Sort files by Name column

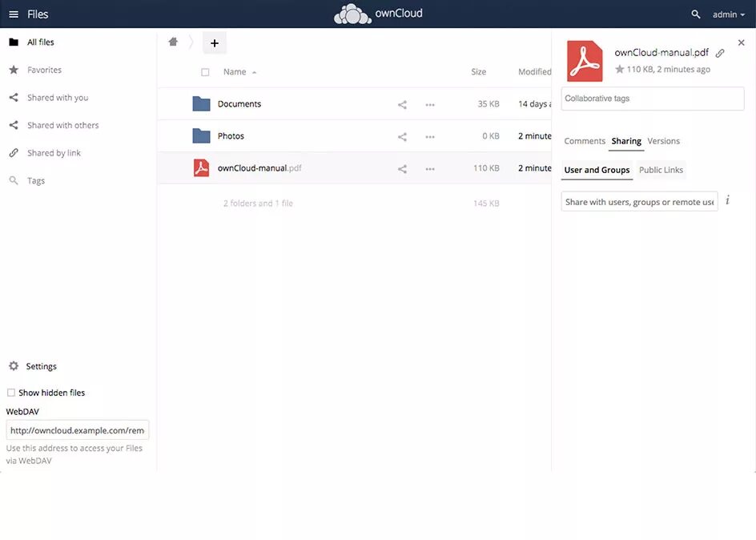point(235,72)
